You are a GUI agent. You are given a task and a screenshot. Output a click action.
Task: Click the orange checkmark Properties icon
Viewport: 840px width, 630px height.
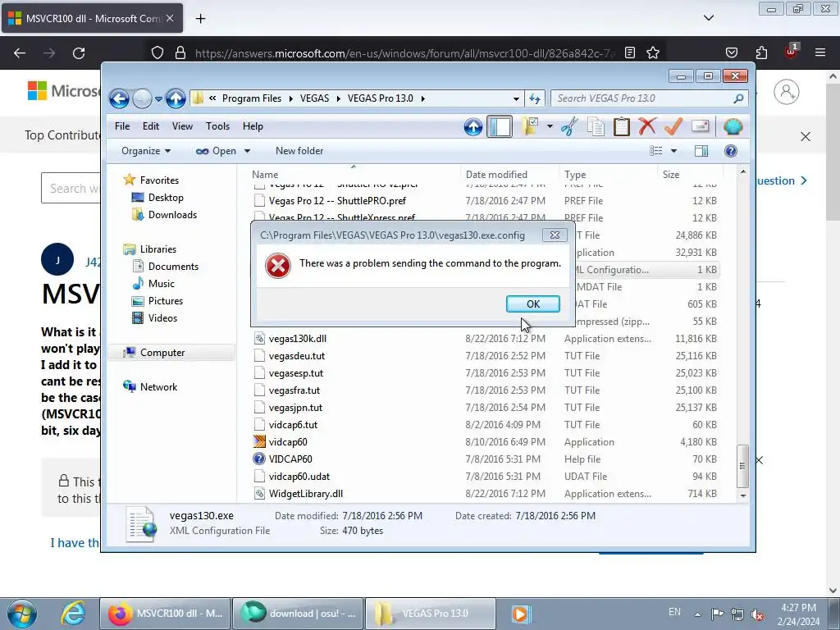(673, 127)
